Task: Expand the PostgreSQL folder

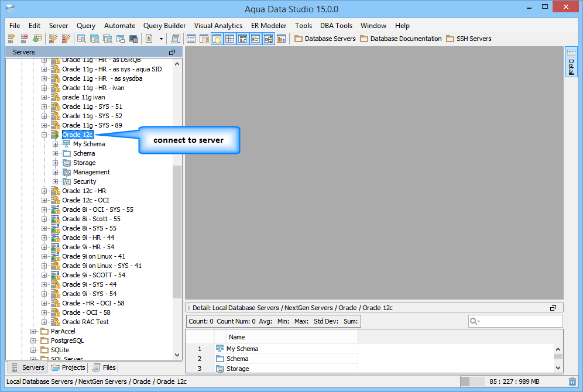Action: [x=33, y=341]
